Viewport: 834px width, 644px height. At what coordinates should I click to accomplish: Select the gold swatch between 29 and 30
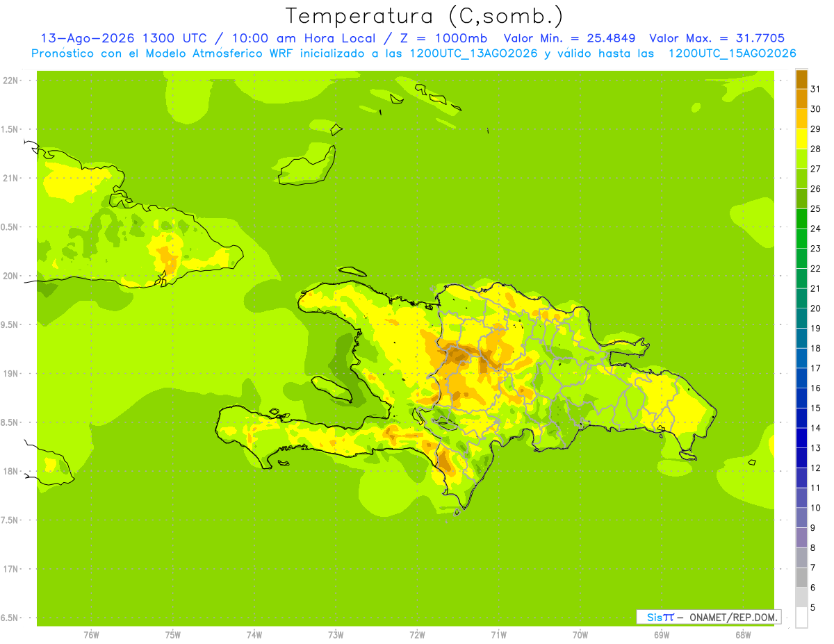801,119
